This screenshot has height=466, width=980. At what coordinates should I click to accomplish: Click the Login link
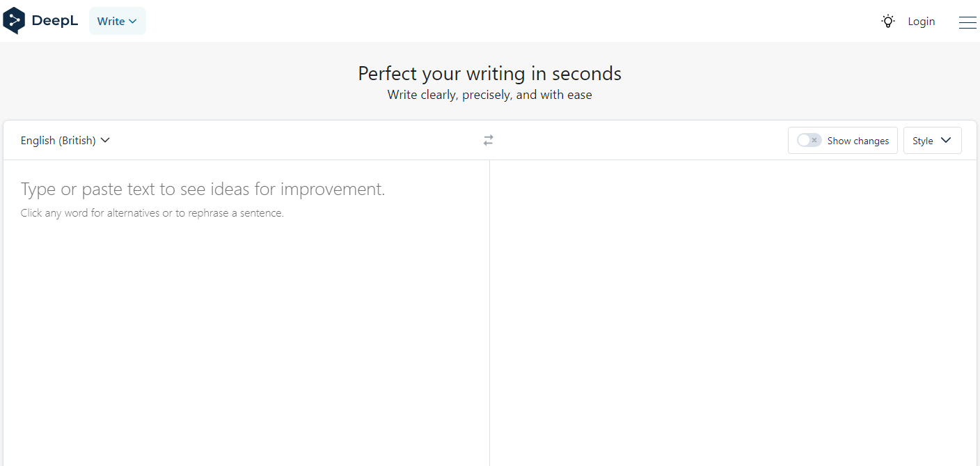tap(921, 21)
